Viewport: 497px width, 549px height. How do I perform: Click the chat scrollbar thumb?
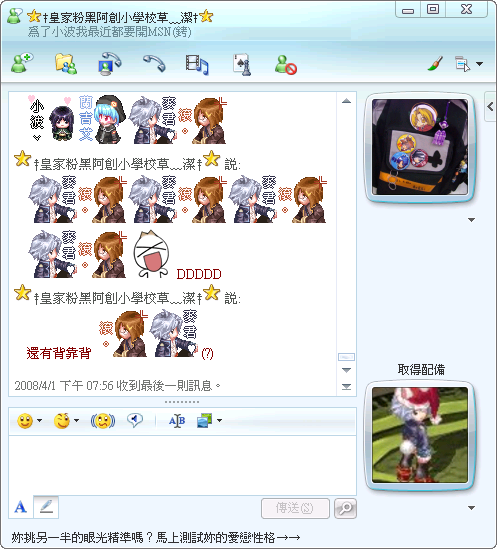346,357
